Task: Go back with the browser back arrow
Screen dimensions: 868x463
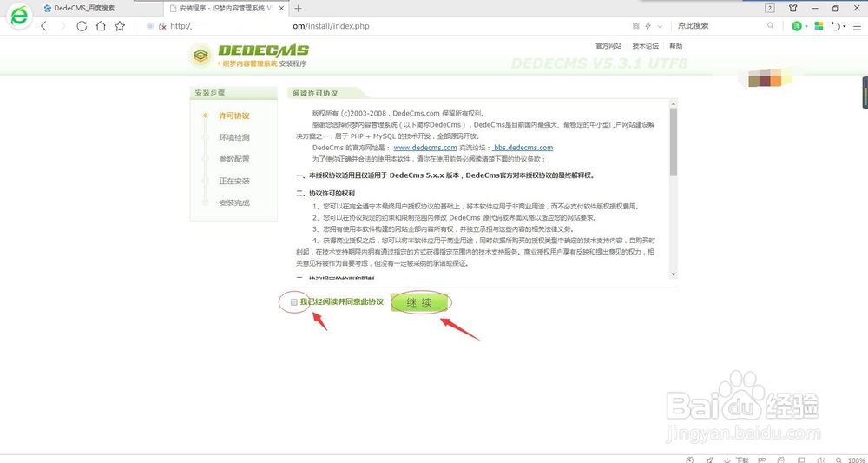Action: tap(44, 26)
